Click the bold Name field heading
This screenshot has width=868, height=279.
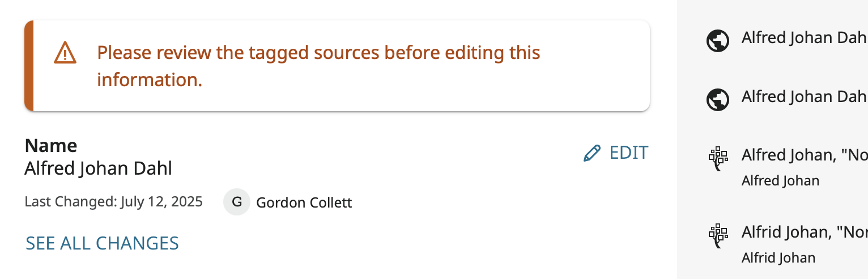click(x=51, y=146)
